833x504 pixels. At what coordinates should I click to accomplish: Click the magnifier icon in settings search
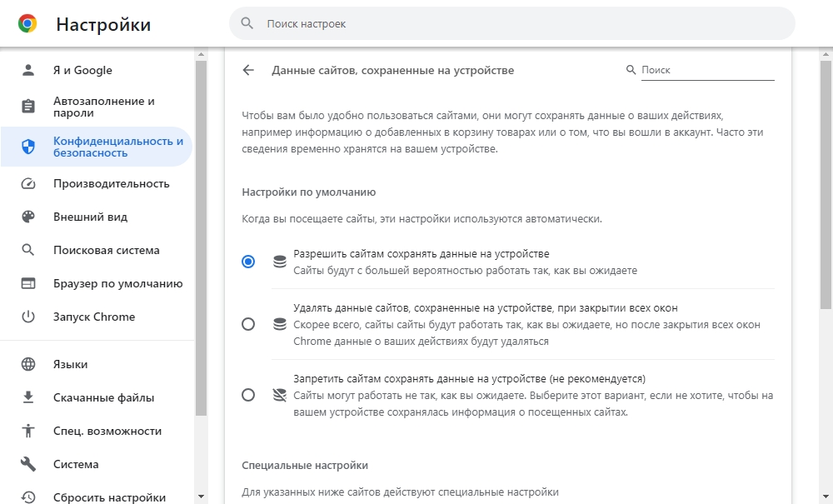247,23
